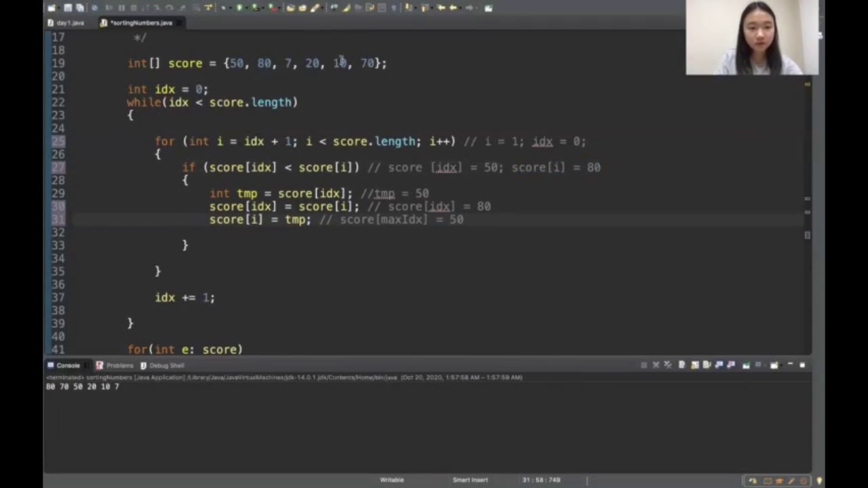Click the "for(int e: score)" line

pos(185,349)
